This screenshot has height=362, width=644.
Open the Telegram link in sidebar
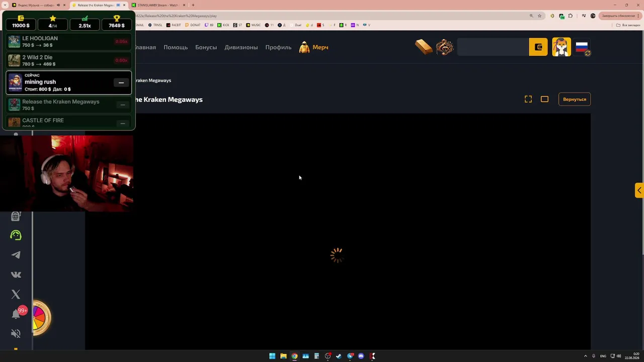click(x=16, y=255)
